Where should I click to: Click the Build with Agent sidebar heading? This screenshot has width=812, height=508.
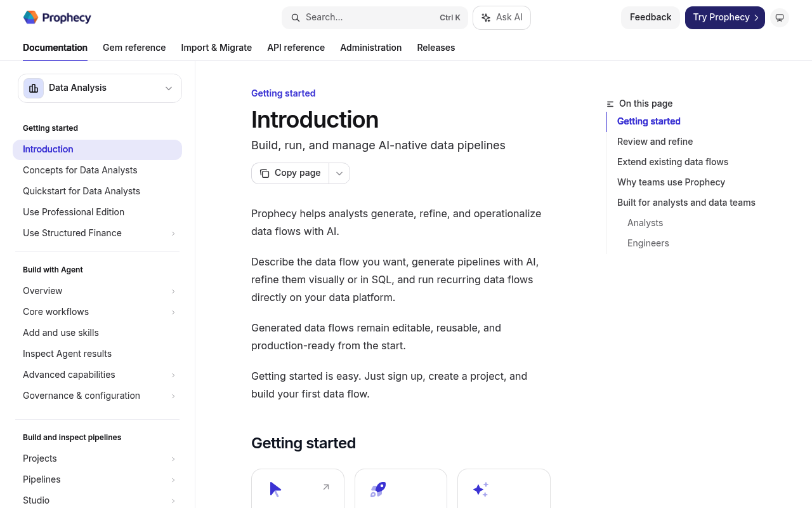click(53, 270)
